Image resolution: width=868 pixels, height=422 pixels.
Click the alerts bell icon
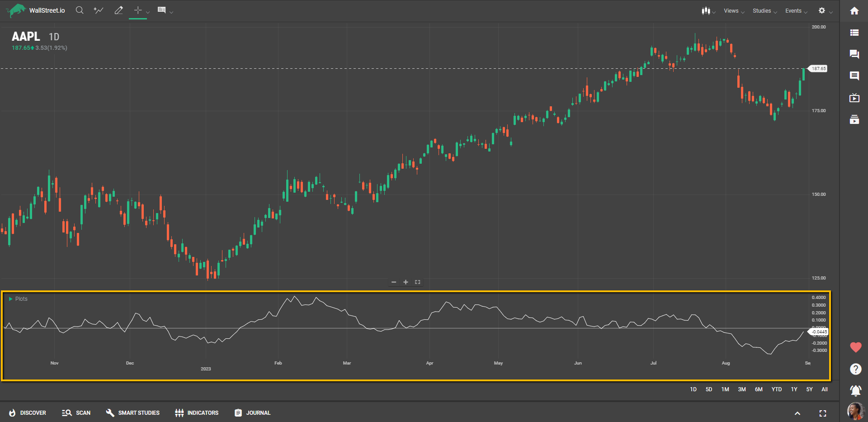coord(855,390)
